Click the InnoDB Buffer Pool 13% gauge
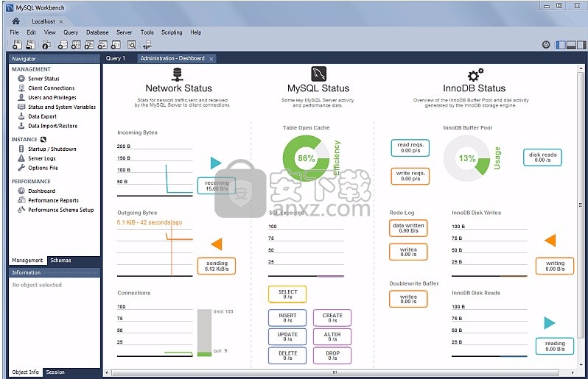The image size is (588, 379). (467, 158)
